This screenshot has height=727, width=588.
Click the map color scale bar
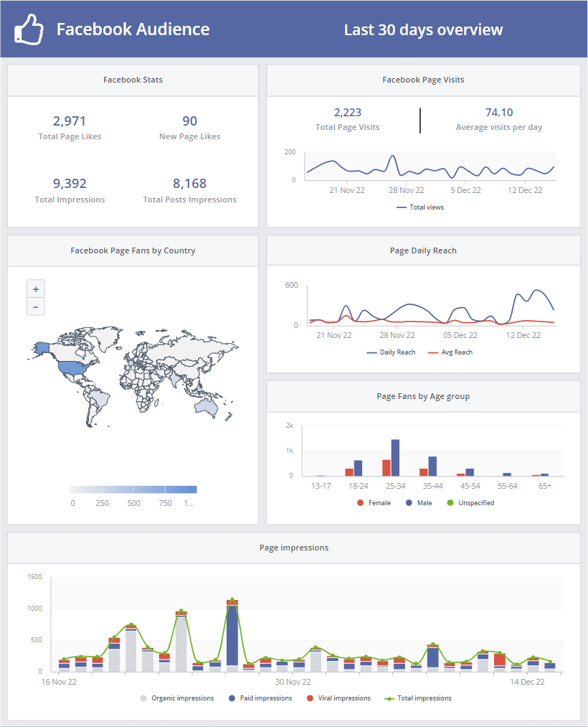pyautogui.click(x=133, y=489)
